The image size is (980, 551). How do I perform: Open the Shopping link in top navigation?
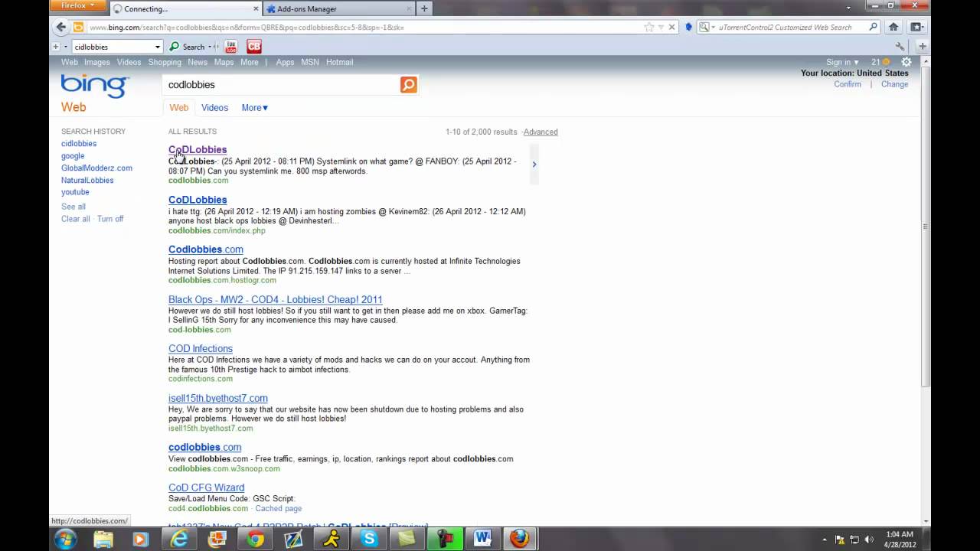pyautogui.click(x=165, y=62)
